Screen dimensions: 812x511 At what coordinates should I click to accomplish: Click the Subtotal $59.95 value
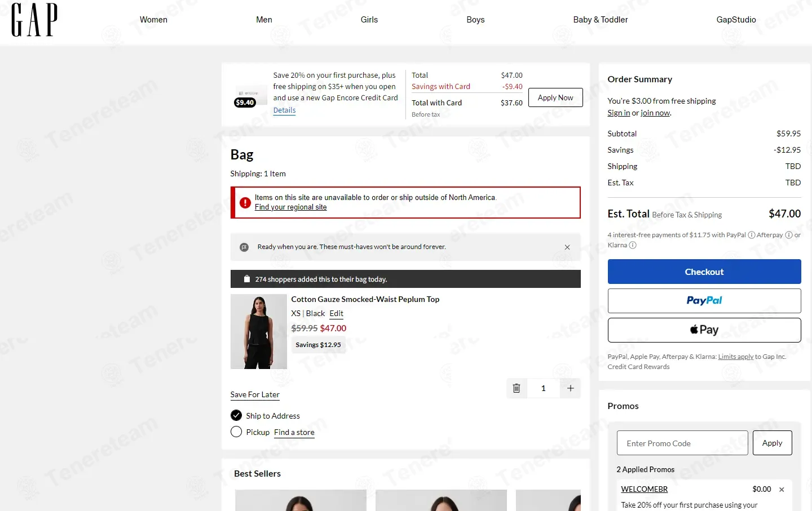788,134
